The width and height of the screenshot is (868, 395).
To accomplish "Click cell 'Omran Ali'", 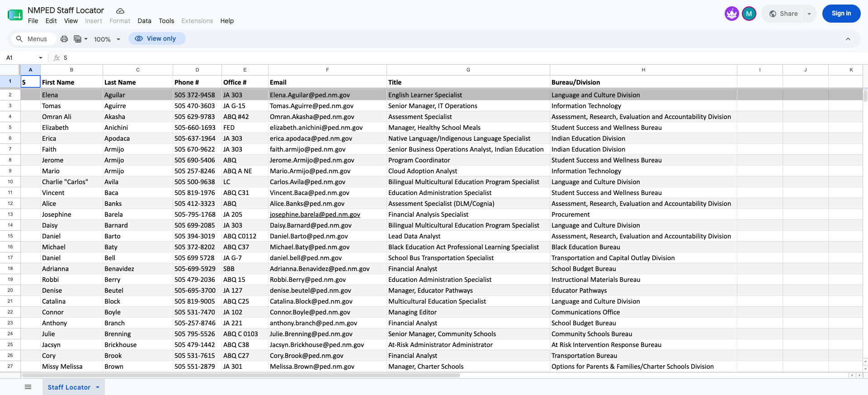I will tap(71, 117).
